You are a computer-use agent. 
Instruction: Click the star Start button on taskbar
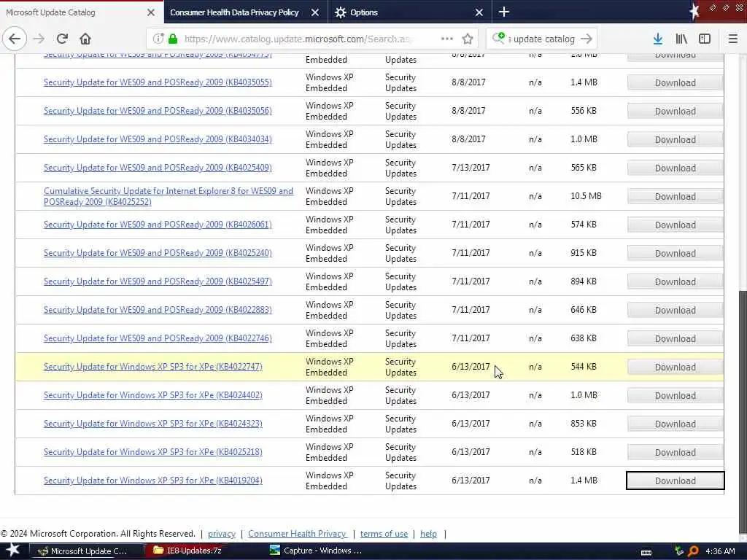coord(13,551)
